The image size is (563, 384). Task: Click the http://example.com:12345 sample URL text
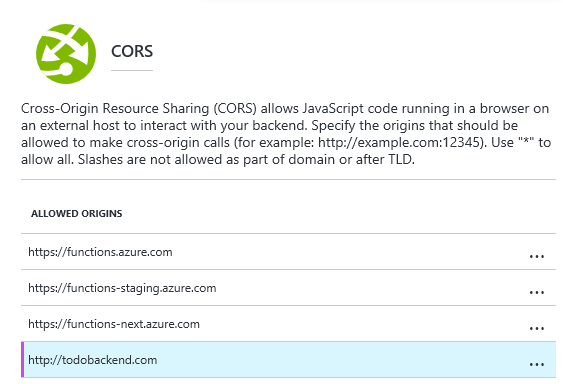tap(399, 143)
